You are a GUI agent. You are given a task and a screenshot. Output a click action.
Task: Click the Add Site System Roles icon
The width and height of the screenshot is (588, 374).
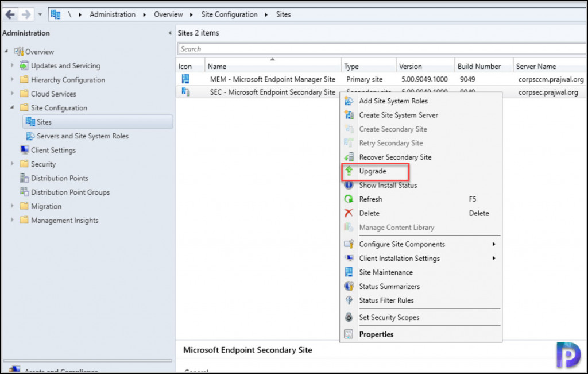coord(349,101)
